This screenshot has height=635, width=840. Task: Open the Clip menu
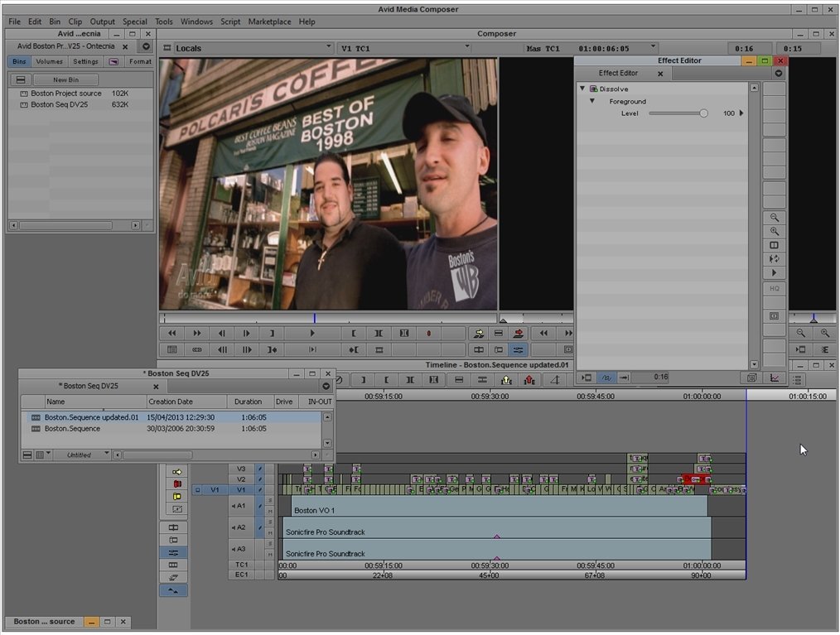(x=75, y=22)
